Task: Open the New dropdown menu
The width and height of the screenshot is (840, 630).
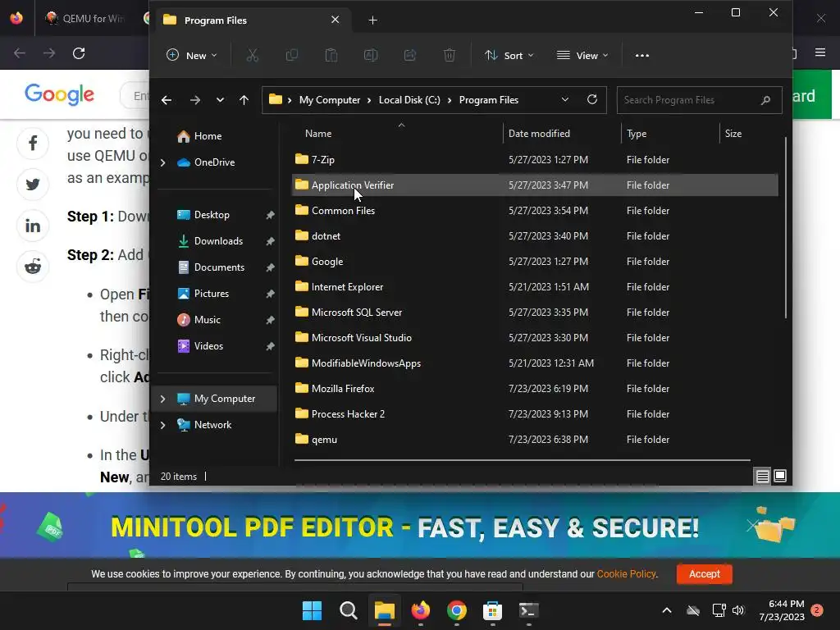Action: point(192,55)
